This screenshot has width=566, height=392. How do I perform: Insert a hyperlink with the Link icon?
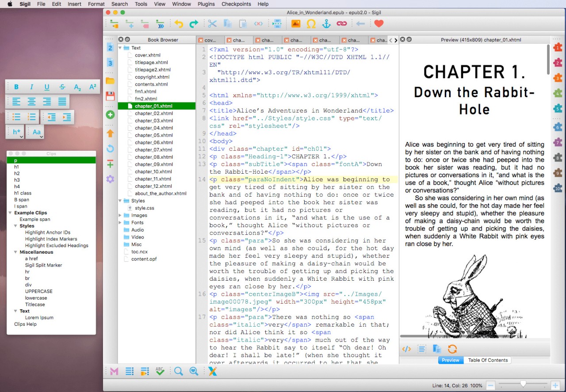(x=341, y=23)
